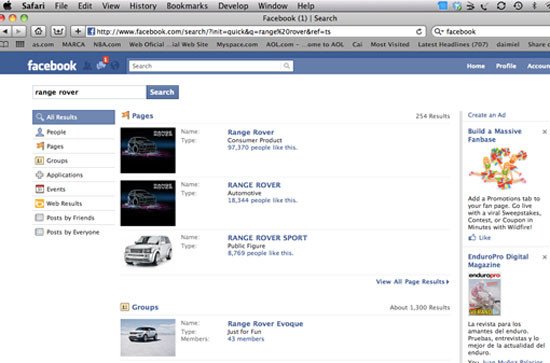The width and height of the screenshot is (550, 363).
Task: Open Build a Massive Fanbase ad
Action: coord(495,135)
